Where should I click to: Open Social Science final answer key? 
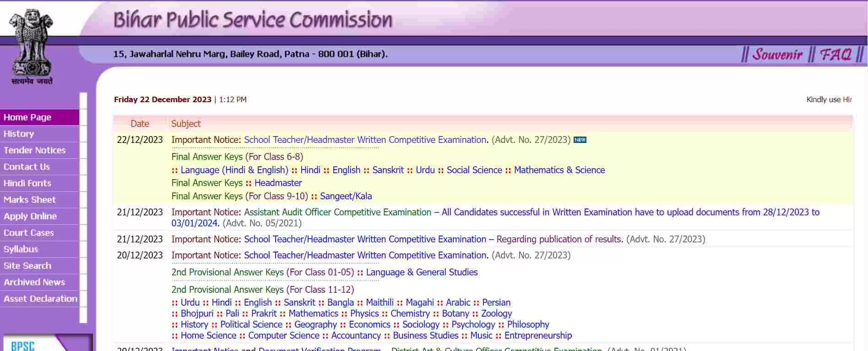(x=474, y=170)
